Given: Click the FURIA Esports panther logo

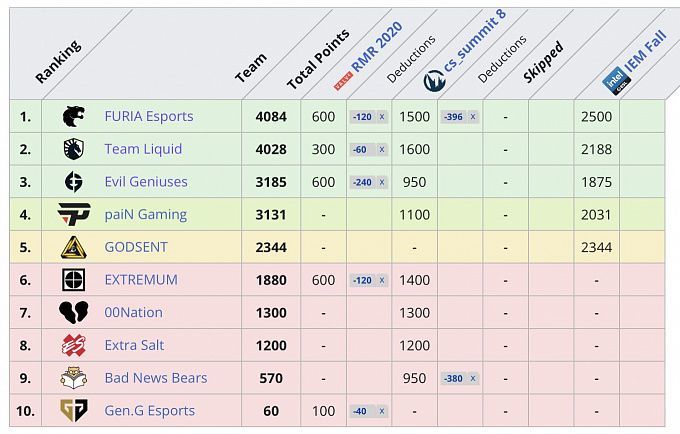Looking at the screenshot, I should (73, 116).
